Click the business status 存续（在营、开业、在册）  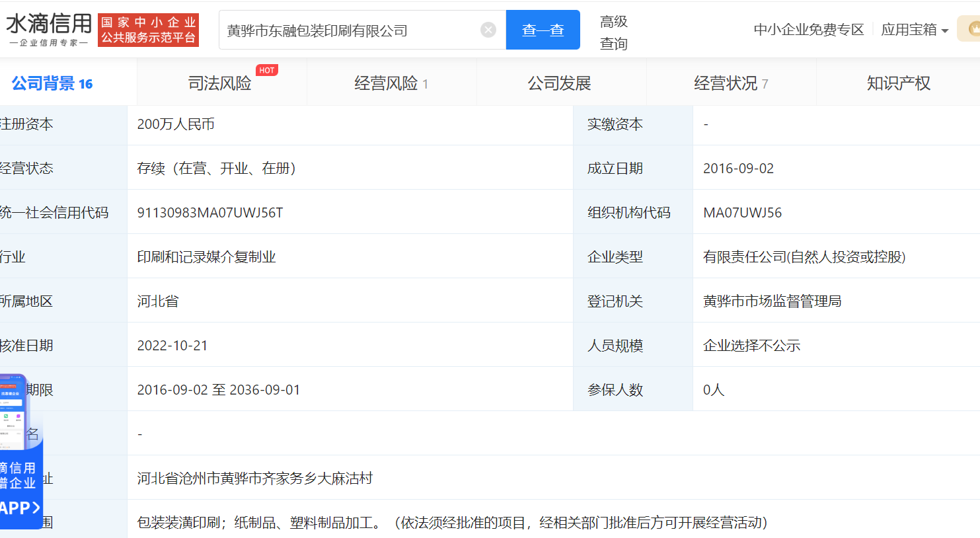[217, 169]
